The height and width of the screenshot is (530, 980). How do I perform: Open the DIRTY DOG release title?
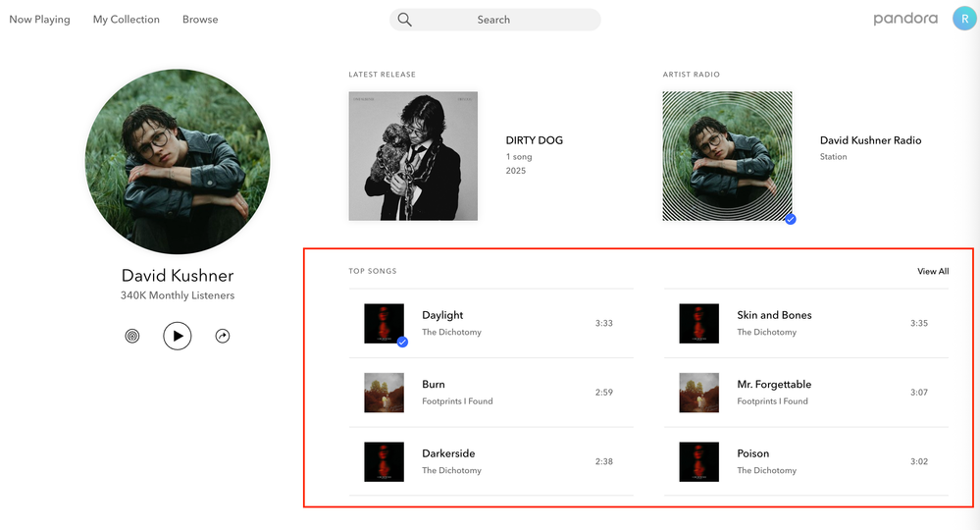point(534,140)
